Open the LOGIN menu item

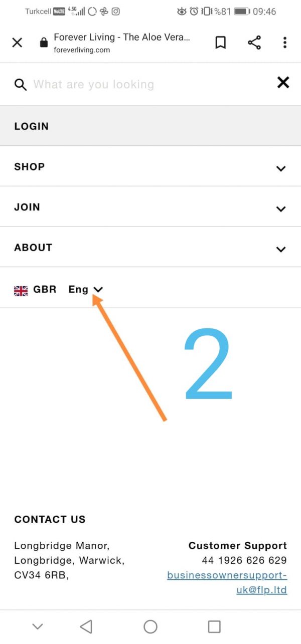(32, 126)
